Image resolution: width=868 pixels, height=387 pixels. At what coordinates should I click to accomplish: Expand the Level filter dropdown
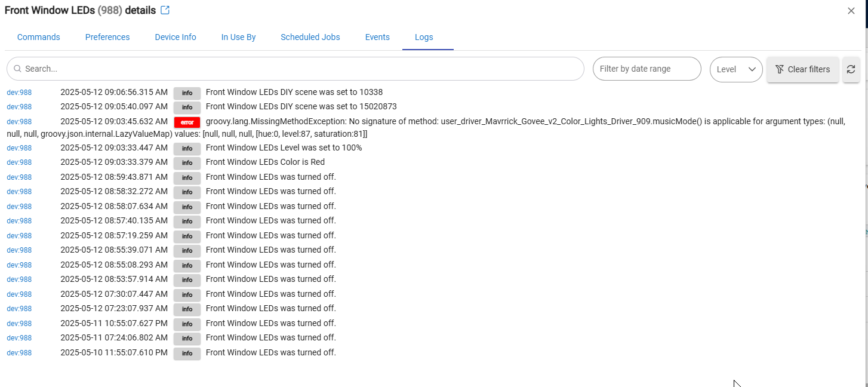pyautogui.click(x=735, y=69)
